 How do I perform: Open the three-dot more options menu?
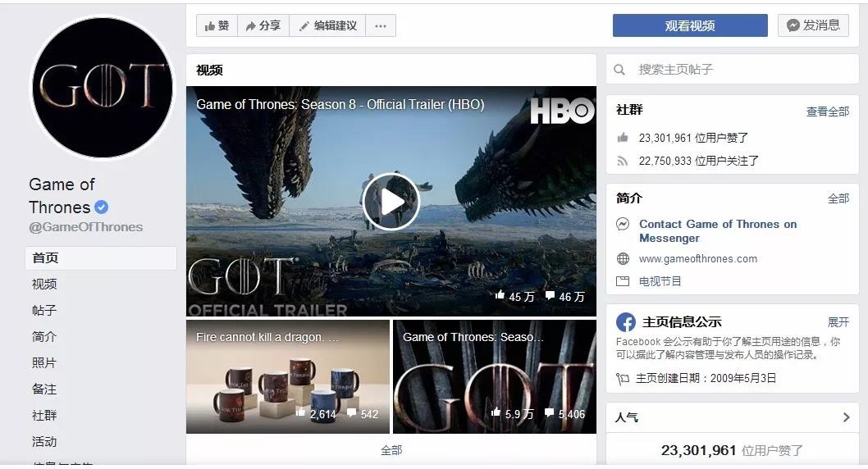(x=380, y=26)
